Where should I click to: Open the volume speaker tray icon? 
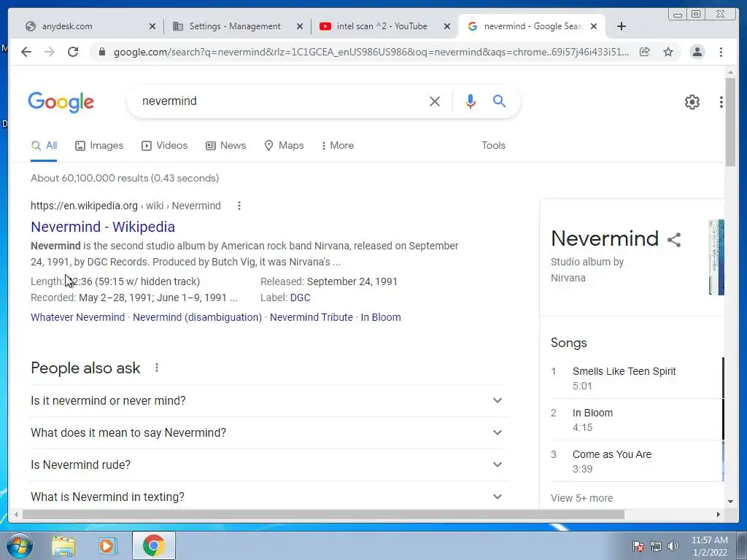point(673,546)
